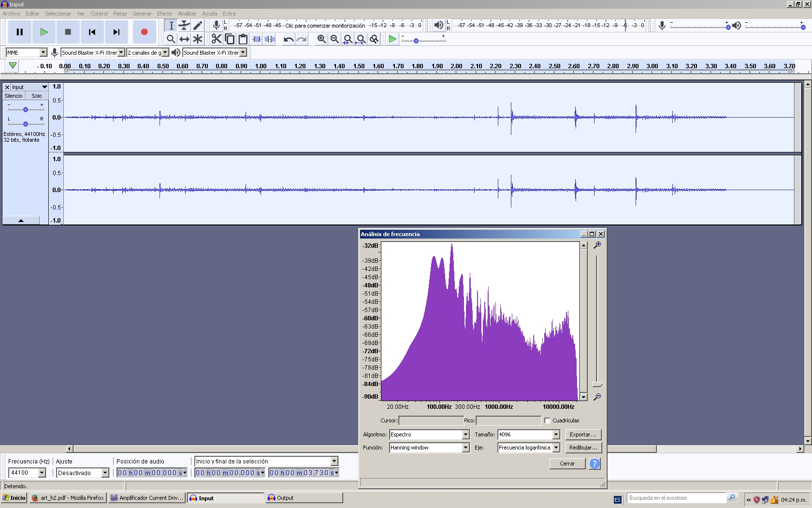This screenshot has height=508, width=812.
Task: Click the Pause playback button
Action: tap(20, 32)
